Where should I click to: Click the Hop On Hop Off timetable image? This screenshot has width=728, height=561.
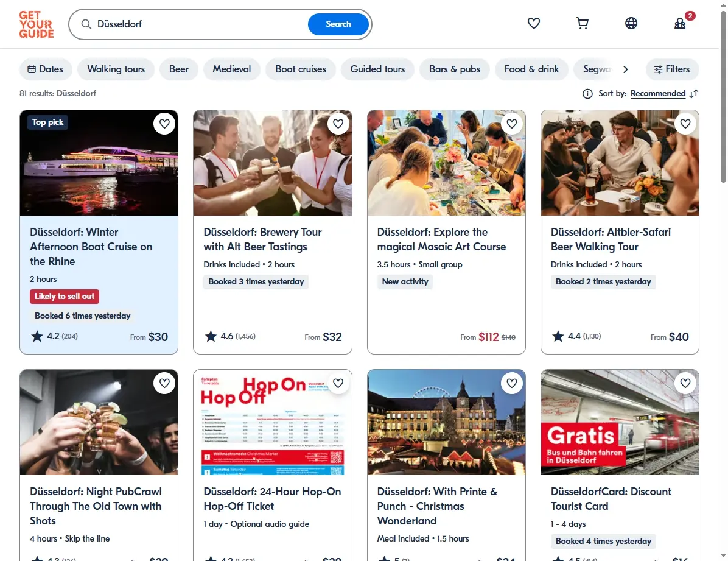coord(273,423)
